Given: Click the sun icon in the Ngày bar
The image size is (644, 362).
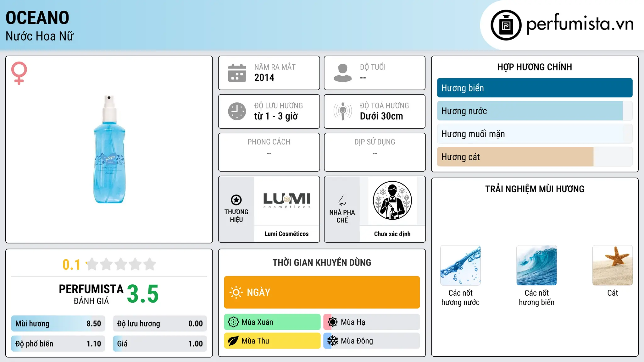Looking at the screenshot, I should 236,292.
